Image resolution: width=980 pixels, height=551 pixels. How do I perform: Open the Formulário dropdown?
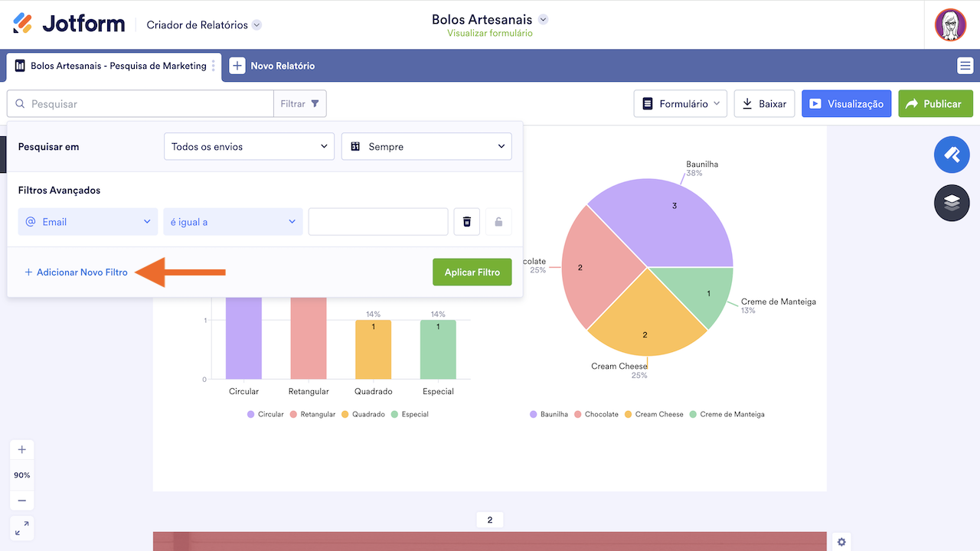[x=680, y=103]
